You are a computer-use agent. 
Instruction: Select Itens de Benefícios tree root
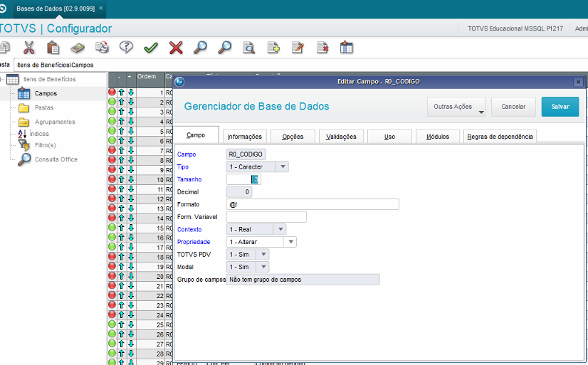point(50,79)
